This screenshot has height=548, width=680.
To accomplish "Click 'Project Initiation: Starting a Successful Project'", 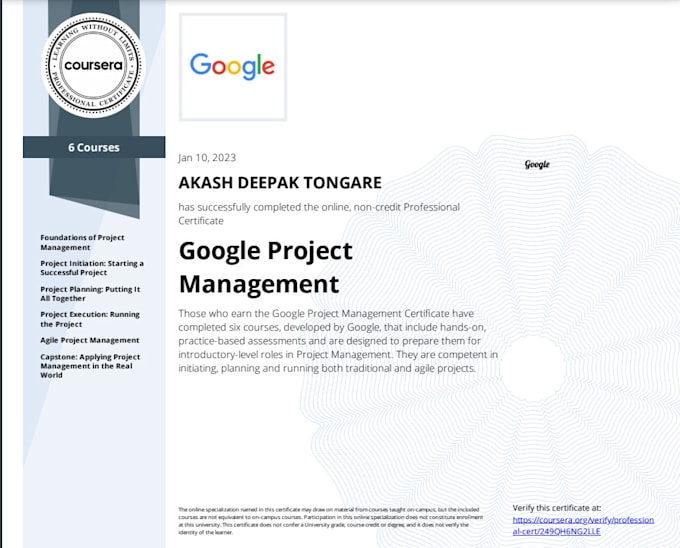I will 92,268.
